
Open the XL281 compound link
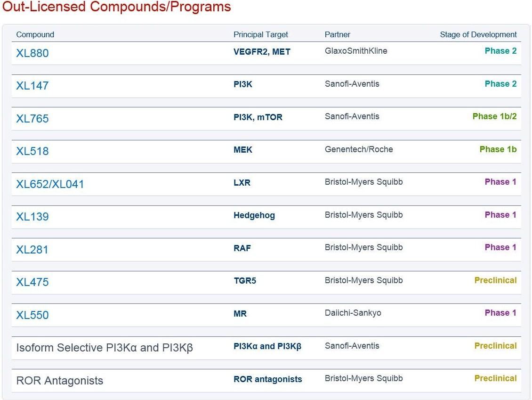(32, 250)
